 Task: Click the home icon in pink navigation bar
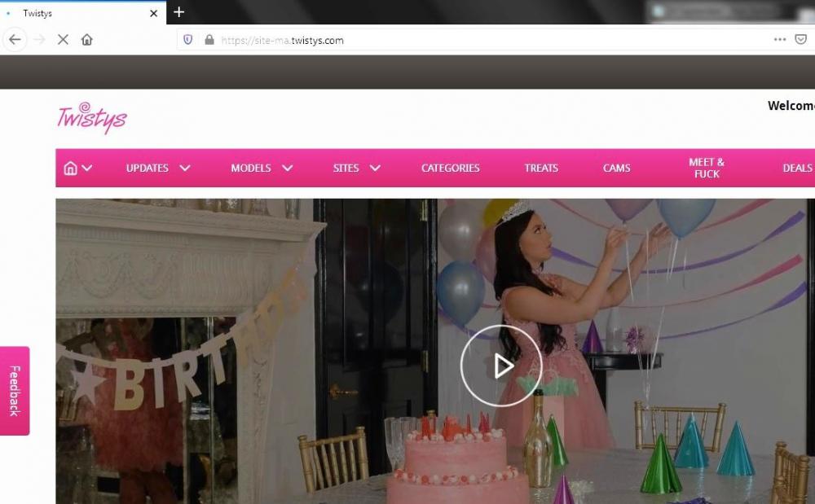click(70, 168)
